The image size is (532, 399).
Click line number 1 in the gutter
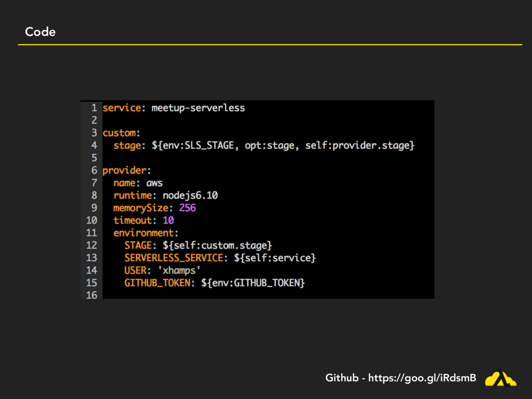94,108
